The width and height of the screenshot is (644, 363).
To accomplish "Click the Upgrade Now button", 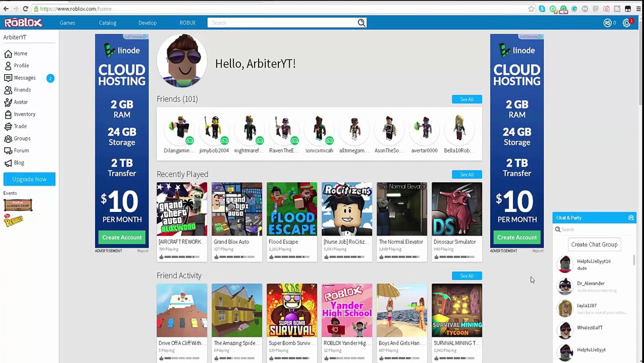I will point(29,179).
